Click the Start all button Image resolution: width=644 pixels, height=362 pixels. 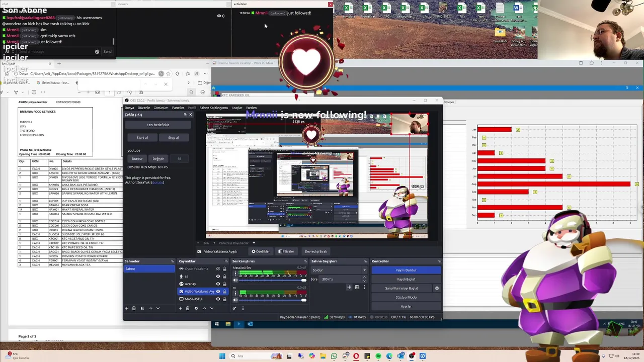142,138
